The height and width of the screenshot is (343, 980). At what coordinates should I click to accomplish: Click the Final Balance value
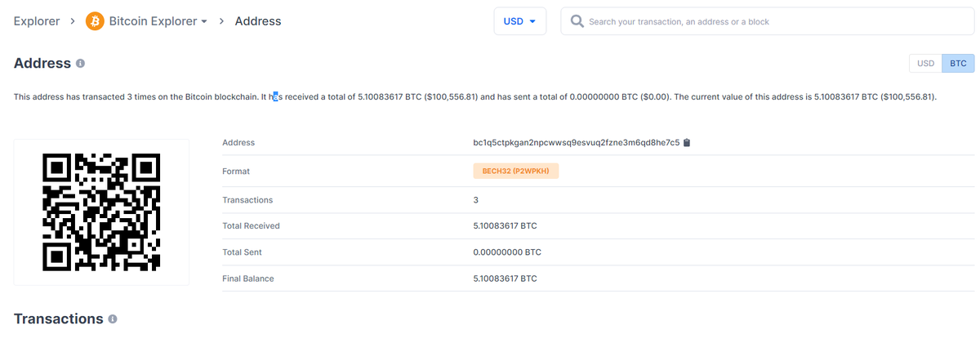505,278
